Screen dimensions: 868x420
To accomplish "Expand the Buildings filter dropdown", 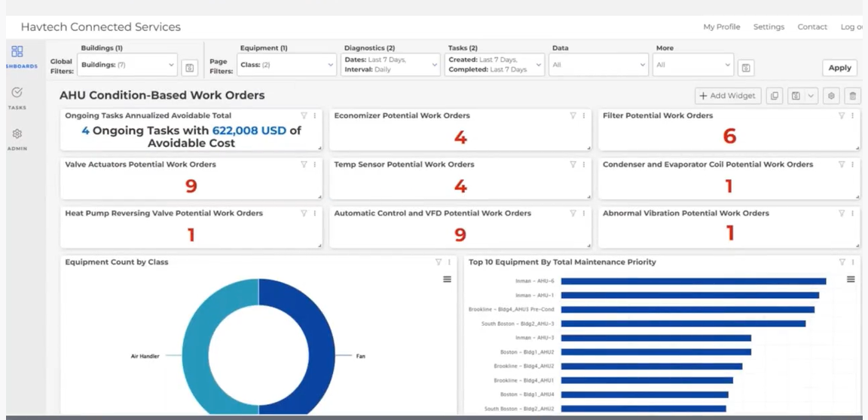I will pos(127,65).
